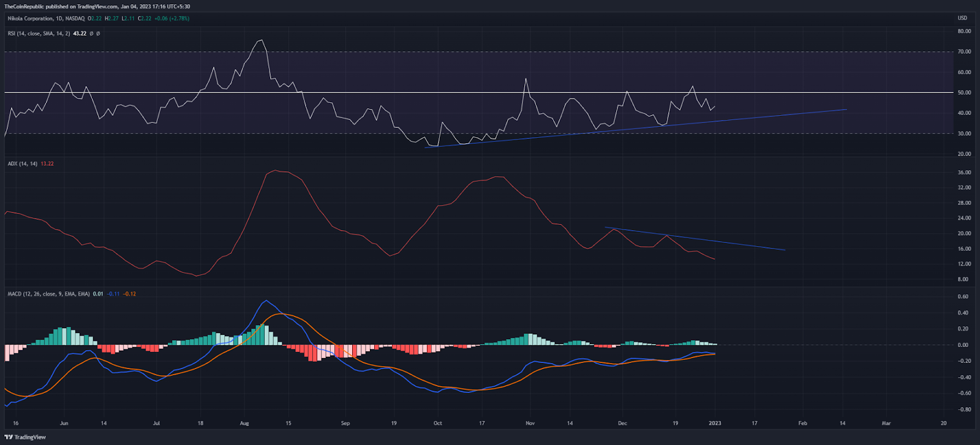
Task: Click the '36.00' ADX axis value
Action: [964, 173]
